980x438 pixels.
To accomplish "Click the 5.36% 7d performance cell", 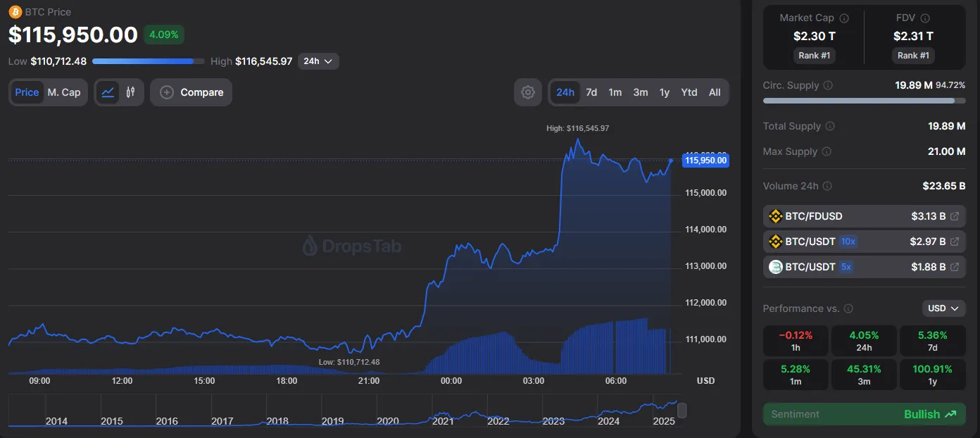I will click(x=933, y=341).
